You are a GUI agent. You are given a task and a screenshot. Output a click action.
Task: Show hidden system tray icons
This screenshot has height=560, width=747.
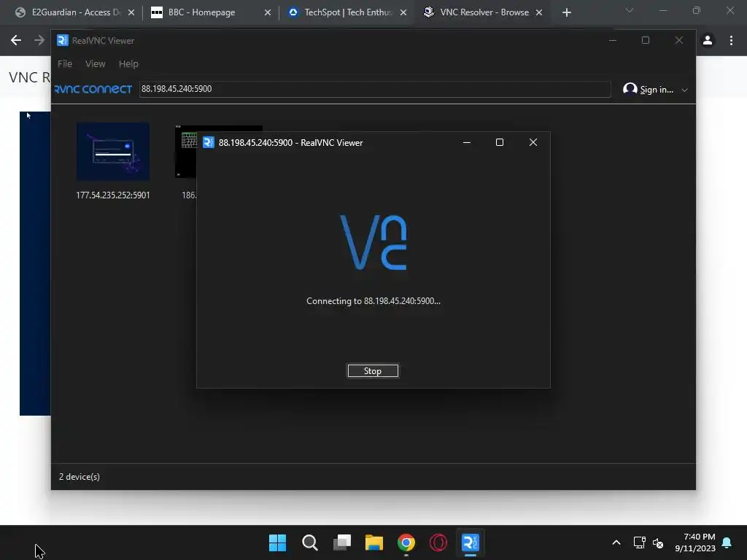point(616,542)
